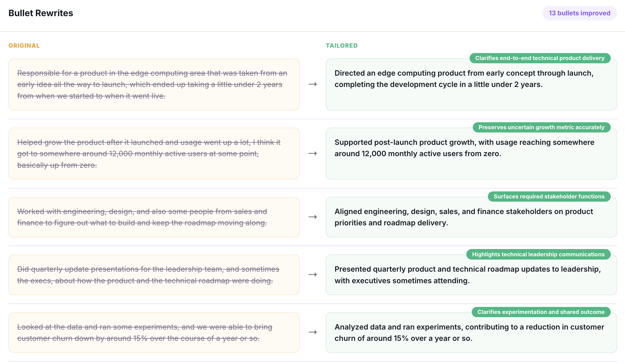This screenshot has height=364, width=625.
Task: Click the ORIGINAL column label
Action: (24, 45)
